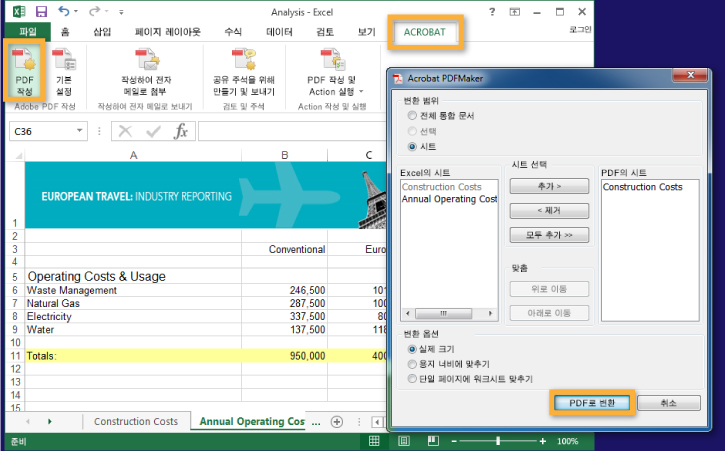
Task: Click the Undo arrow icon
Action: click(x=63, y=11)
